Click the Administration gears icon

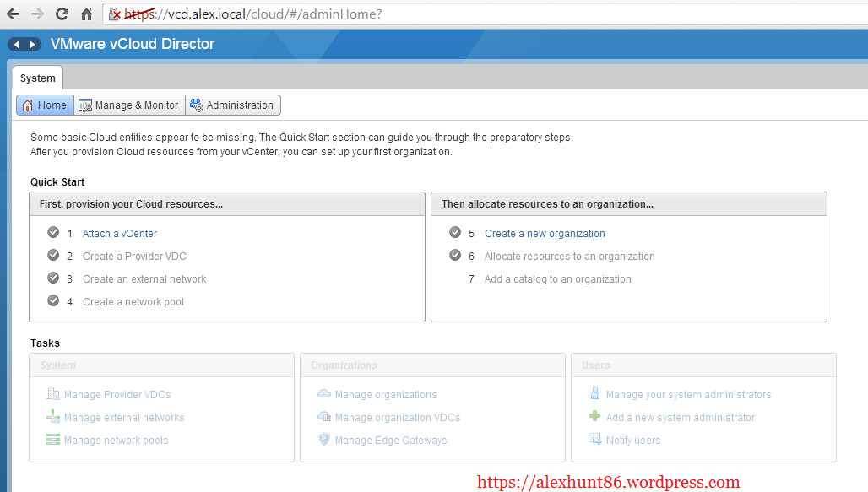point(197,105)
